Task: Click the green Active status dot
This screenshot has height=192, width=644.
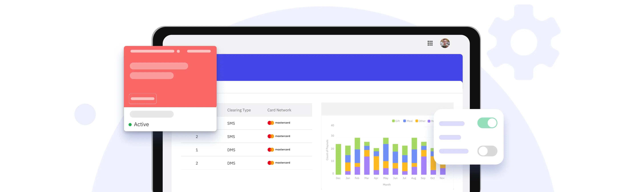Action: 130,125
